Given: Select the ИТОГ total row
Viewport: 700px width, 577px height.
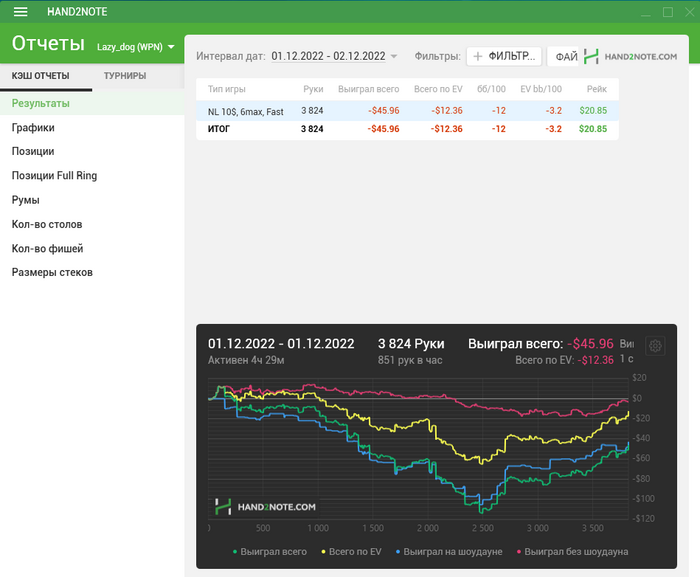Looking at the screenshot, I should 408,129.
